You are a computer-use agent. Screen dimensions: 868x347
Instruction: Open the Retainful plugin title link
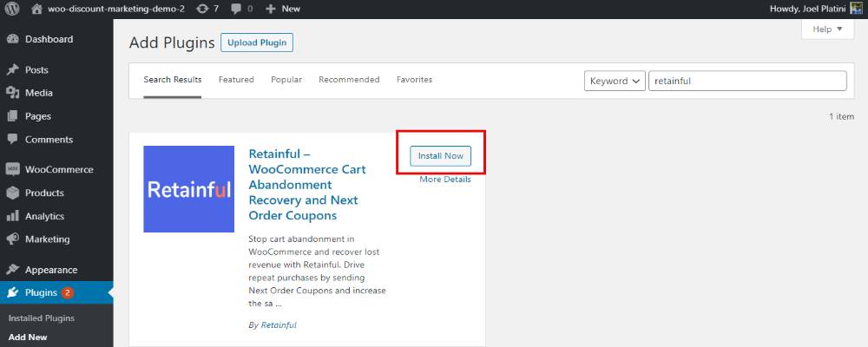[307, 185]
